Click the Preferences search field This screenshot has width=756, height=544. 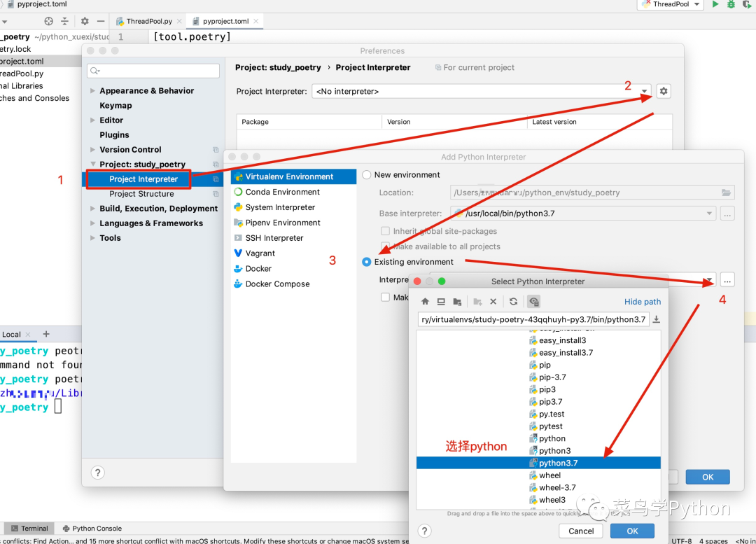click(153, 71)
